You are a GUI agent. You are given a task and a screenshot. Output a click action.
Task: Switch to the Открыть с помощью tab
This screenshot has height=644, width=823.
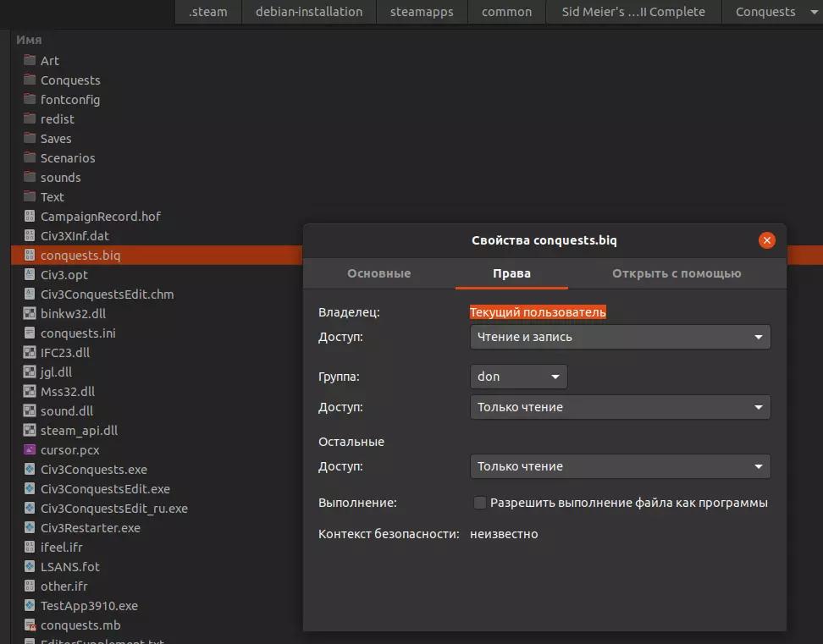[x=677, y=273]
